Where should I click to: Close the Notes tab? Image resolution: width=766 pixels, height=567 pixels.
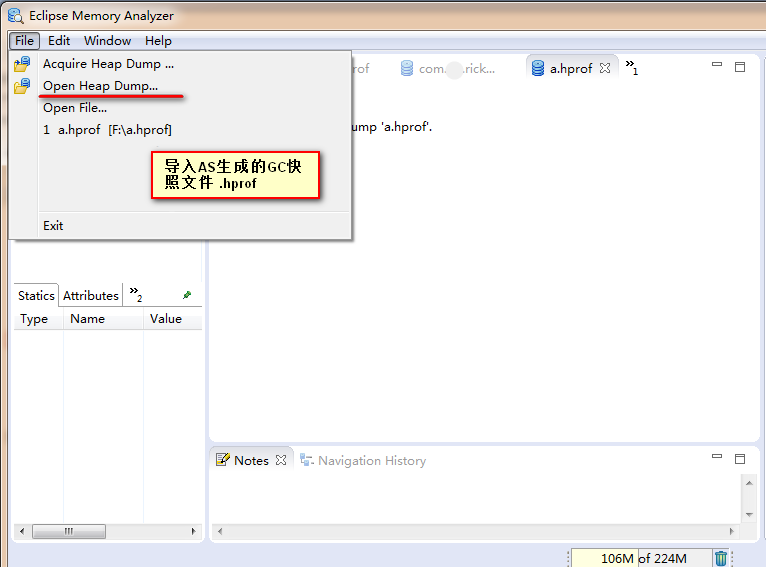(281, 460)
